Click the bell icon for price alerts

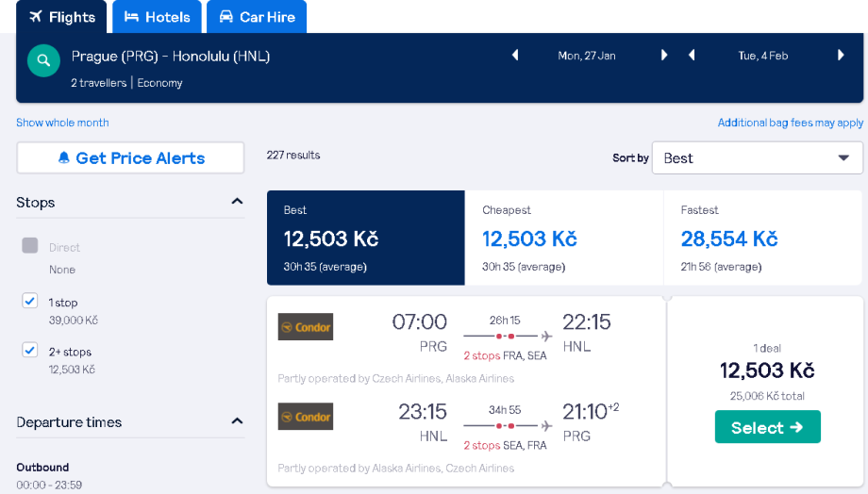(64, 157)
